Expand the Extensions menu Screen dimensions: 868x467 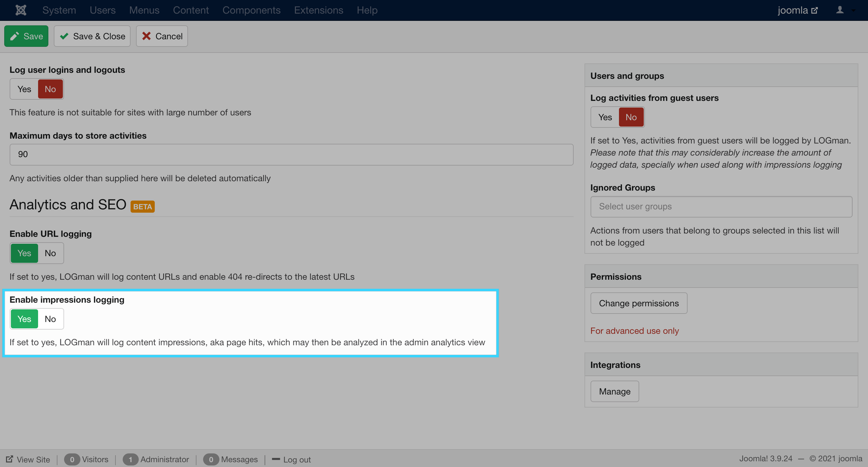(319, 10)
